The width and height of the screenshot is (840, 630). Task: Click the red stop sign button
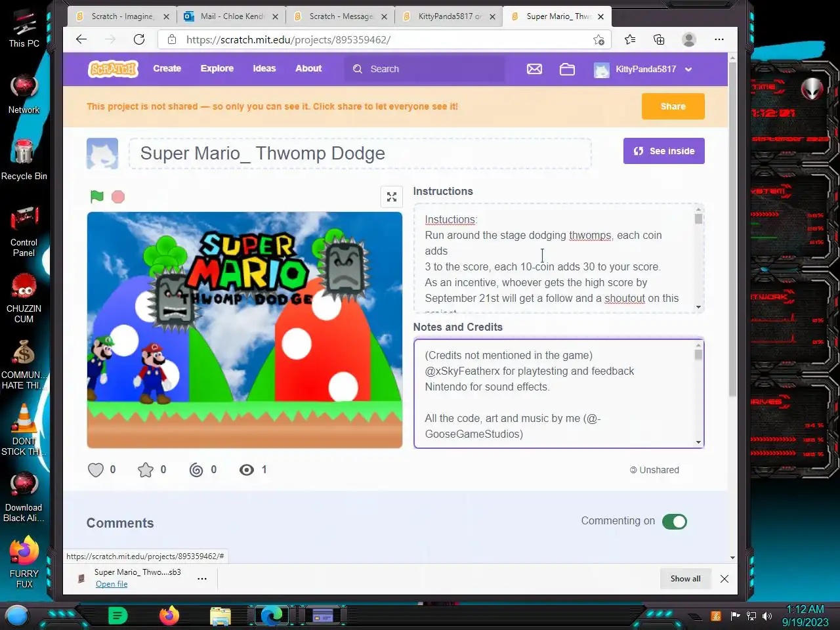coord(118,197)
